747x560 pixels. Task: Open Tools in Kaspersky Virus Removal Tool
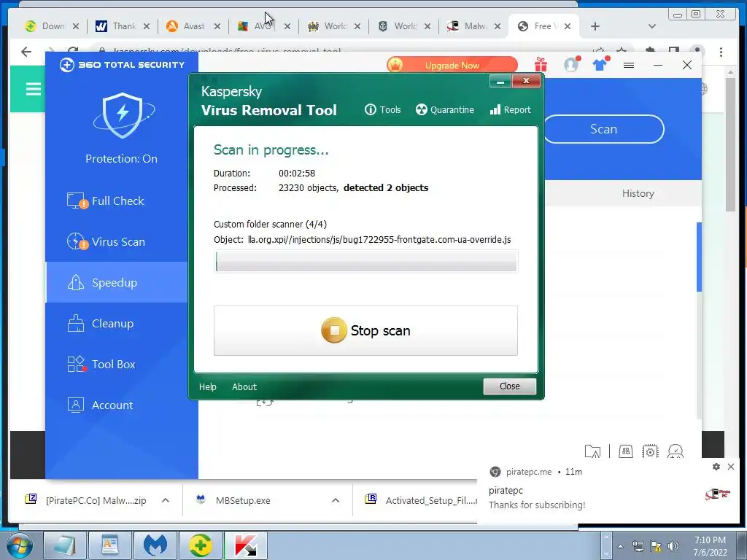[382, 110]
